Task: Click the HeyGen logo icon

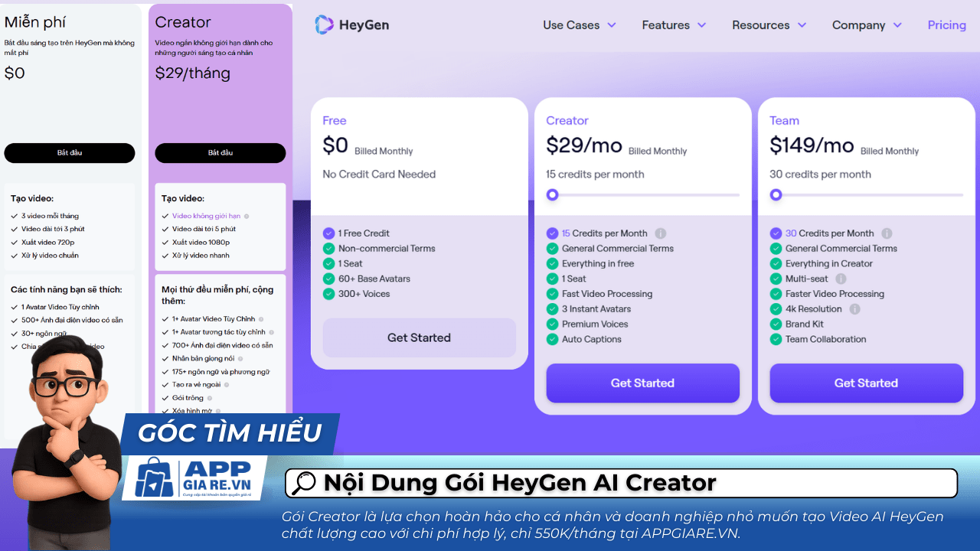Action: tap(324, 24)
